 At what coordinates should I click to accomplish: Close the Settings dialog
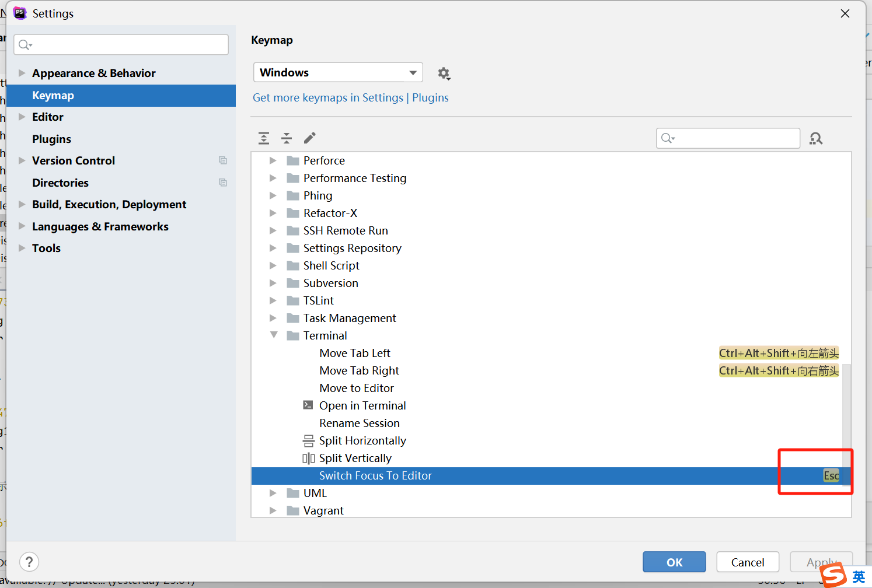click(x=845, y=13)
